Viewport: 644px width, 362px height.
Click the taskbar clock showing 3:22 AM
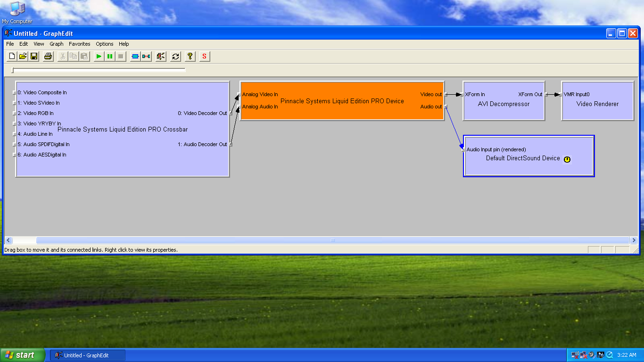[x=627, y=355]
